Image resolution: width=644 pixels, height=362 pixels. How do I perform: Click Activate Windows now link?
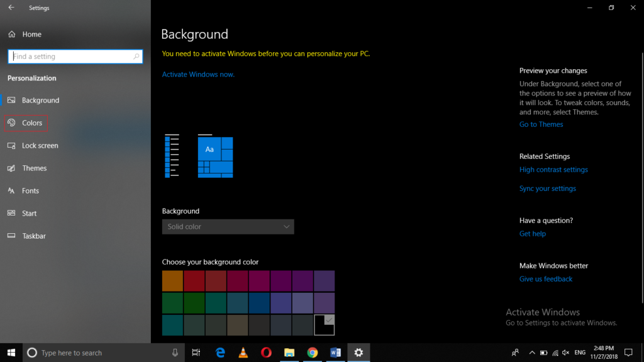pos(198,74)
